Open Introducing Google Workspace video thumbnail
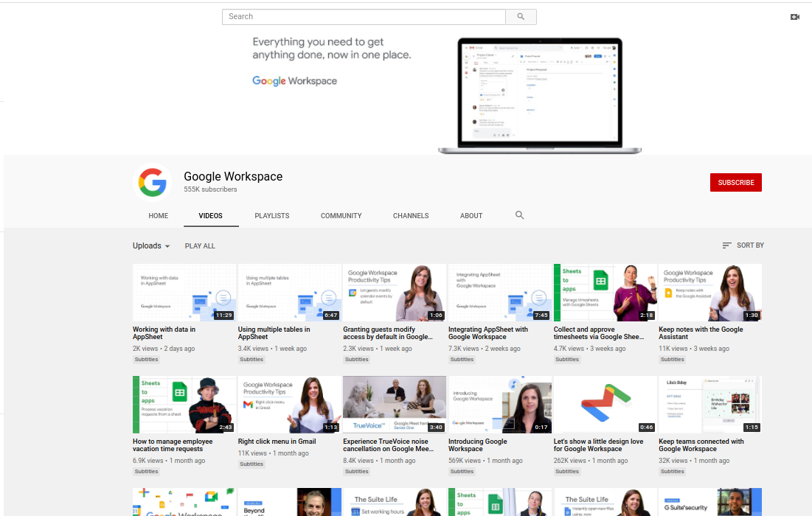This screenshot has height=516, width=812. 500,405
